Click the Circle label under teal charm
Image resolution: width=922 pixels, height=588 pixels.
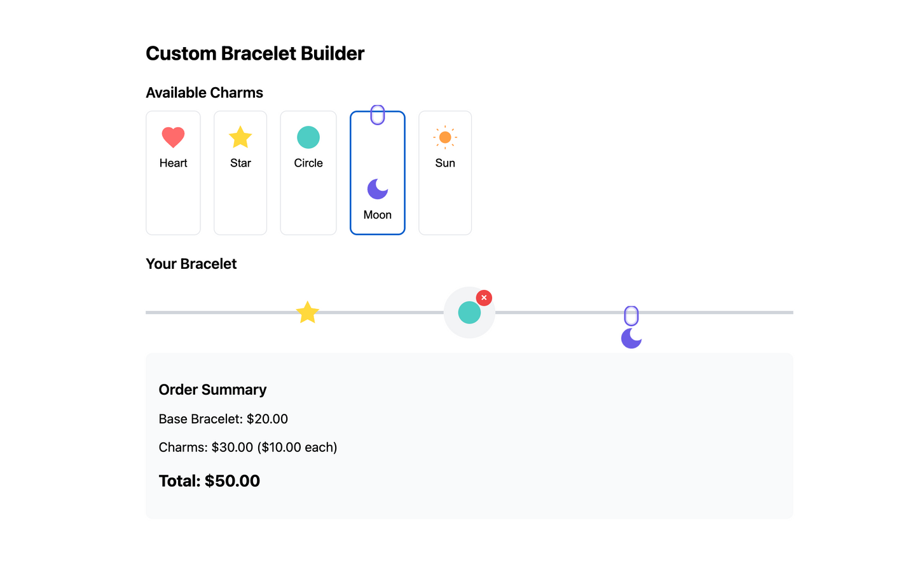click(x=308, y=163)
